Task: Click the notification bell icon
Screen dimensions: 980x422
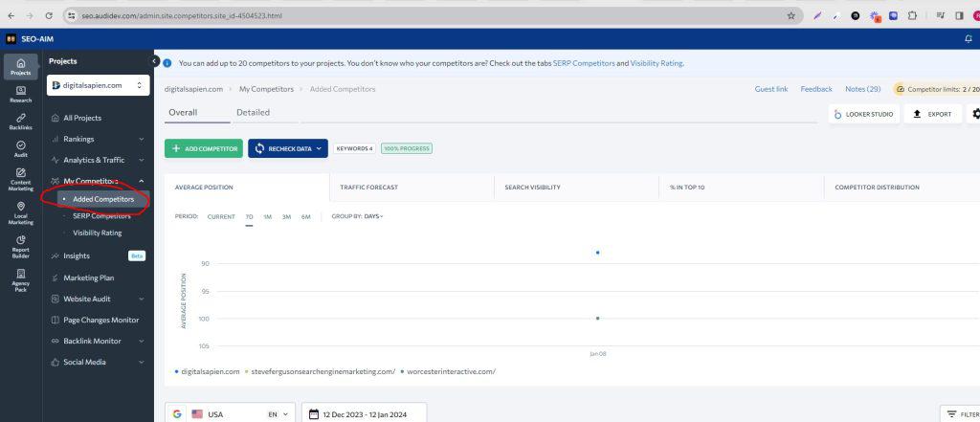Action: point(968,39)
